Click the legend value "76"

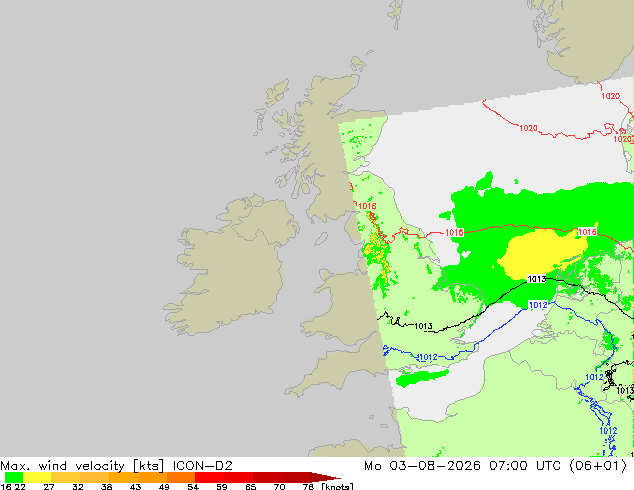(x=308, y=487)
